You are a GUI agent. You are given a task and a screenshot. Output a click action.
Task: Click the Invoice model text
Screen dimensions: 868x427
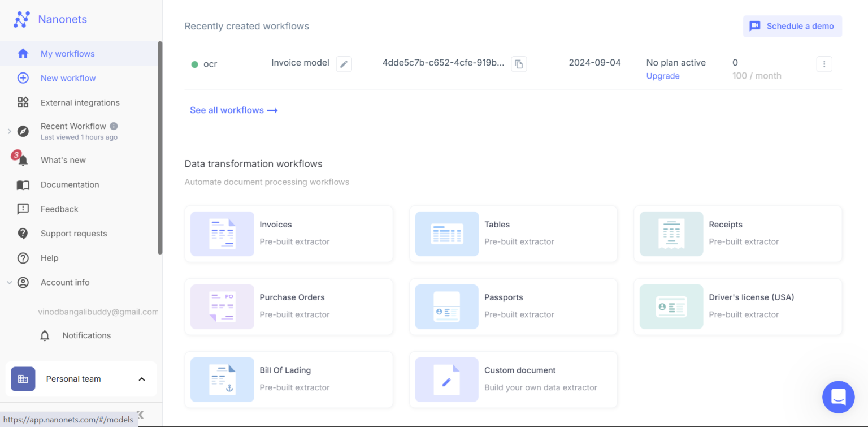pos(300,63)
